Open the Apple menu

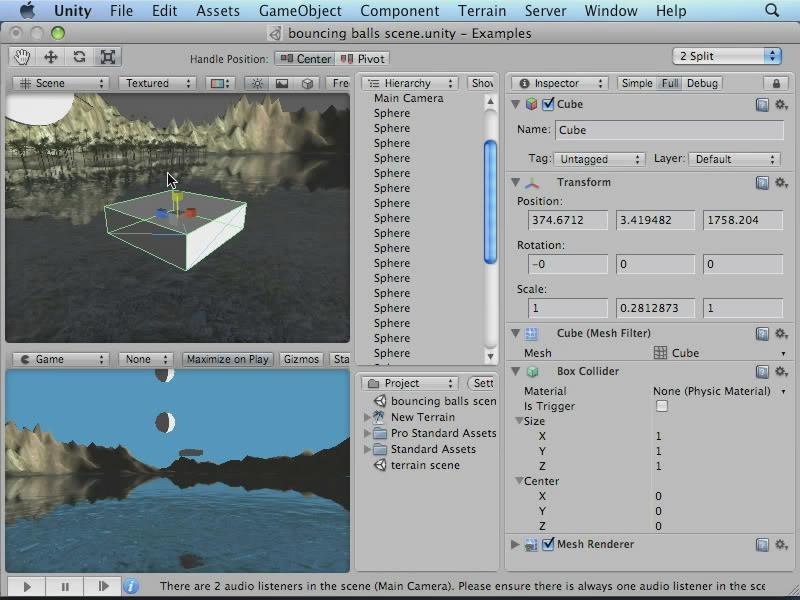pyautogui.click(x=27, y=10)
